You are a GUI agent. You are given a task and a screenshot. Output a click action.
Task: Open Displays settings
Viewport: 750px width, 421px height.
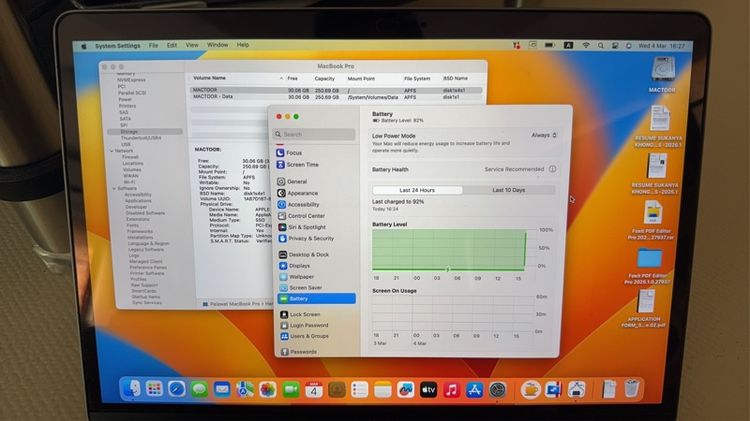click(295, 266)
